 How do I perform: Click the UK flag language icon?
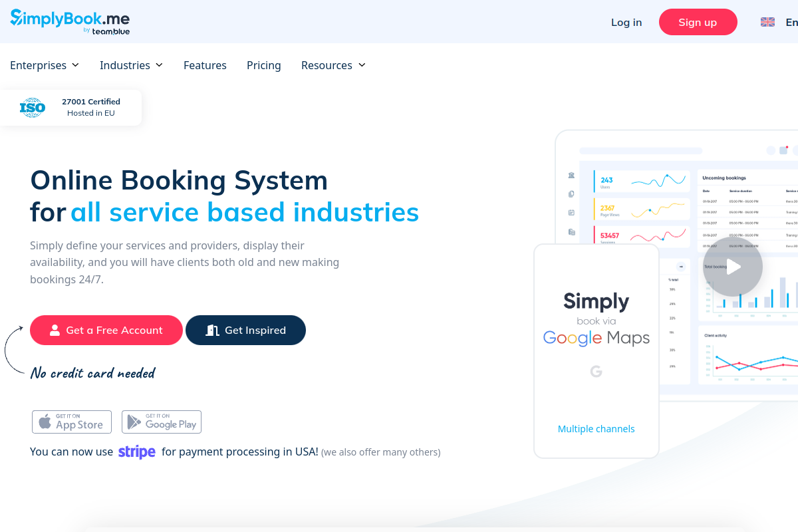click(x=767, y=22)
